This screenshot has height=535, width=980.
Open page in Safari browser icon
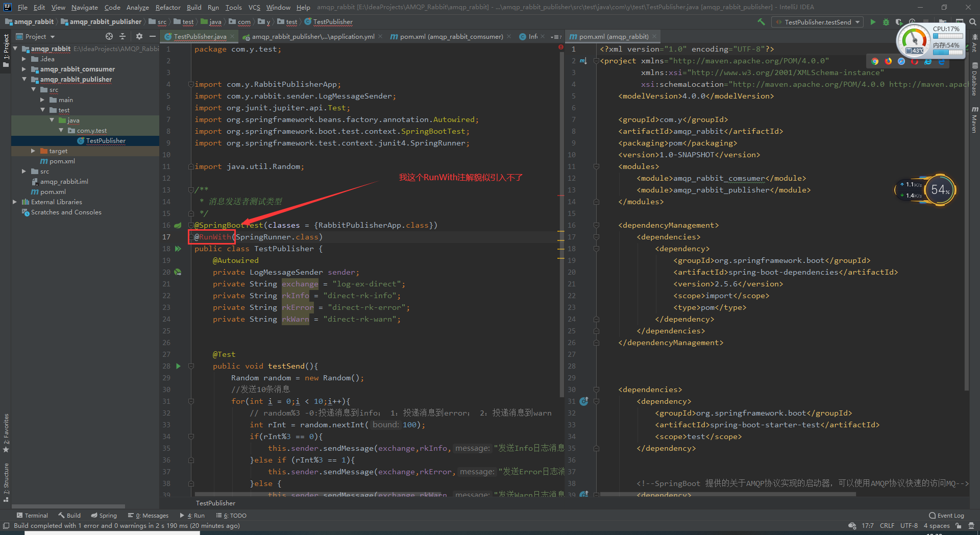click(x=901, y=61)
